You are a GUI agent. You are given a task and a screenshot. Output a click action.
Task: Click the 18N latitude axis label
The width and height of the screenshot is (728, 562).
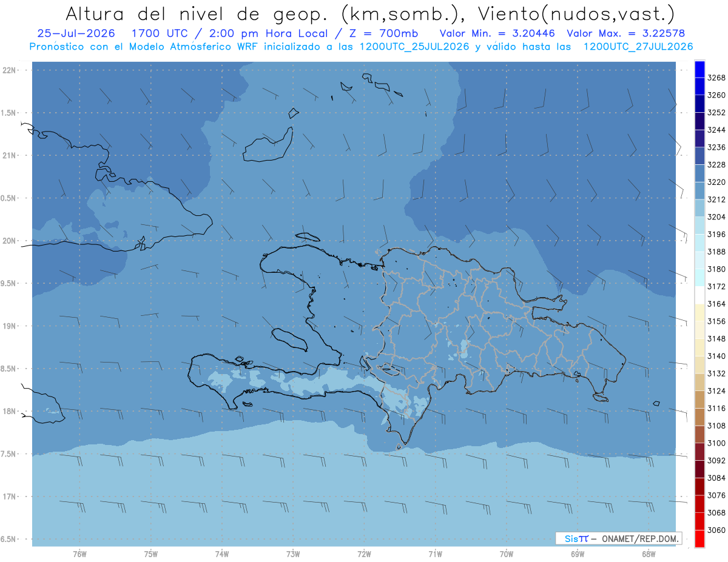[10, 411]
